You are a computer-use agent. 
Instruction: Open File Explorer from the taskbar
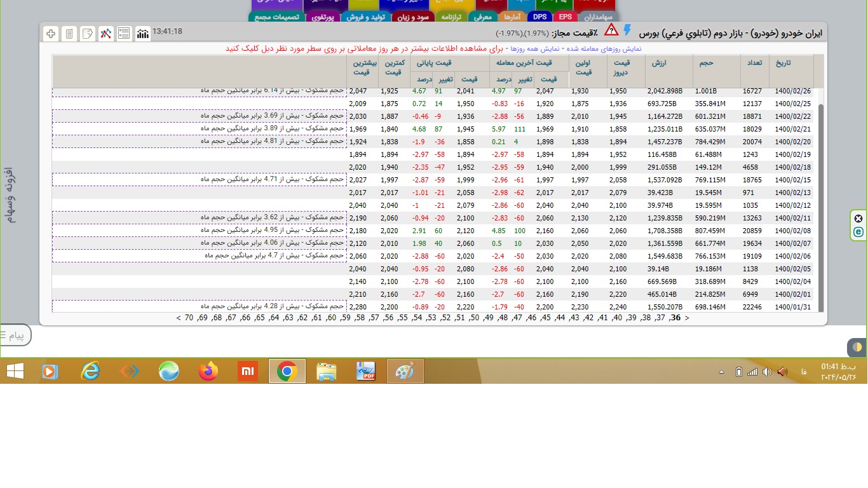pos(326,371)
